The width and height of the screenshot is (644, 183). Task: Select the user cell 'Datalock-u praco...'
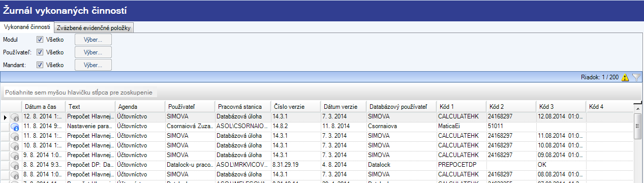pos(190,165)
